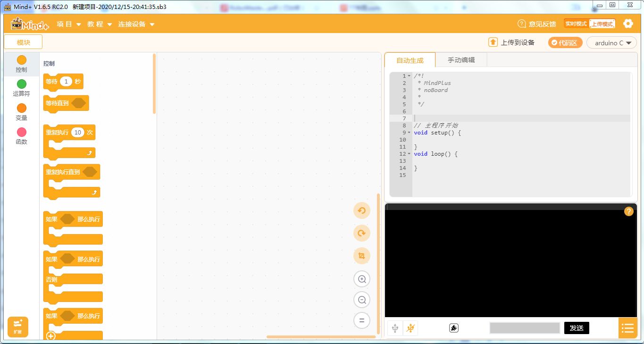Click the Mind+ logo in the header
This screenshot has height=344, width=644.
click(30, 24)
